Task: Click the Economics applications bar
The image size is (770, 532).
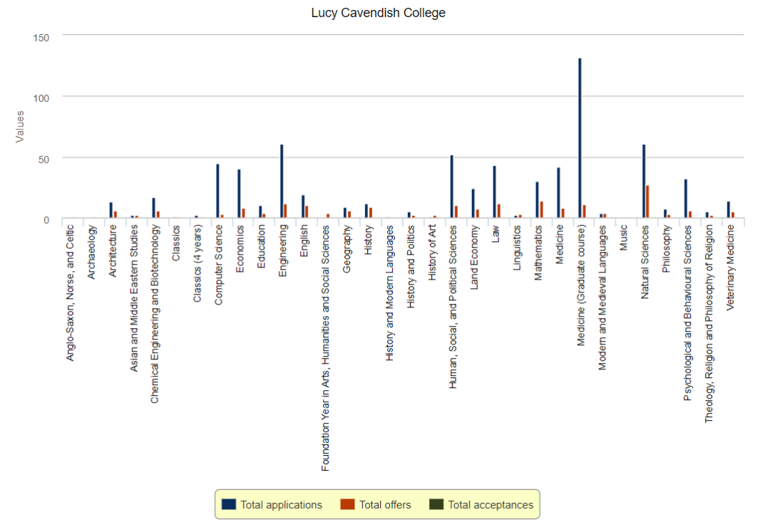Action: pyautogui.click(x=239, y=193)
